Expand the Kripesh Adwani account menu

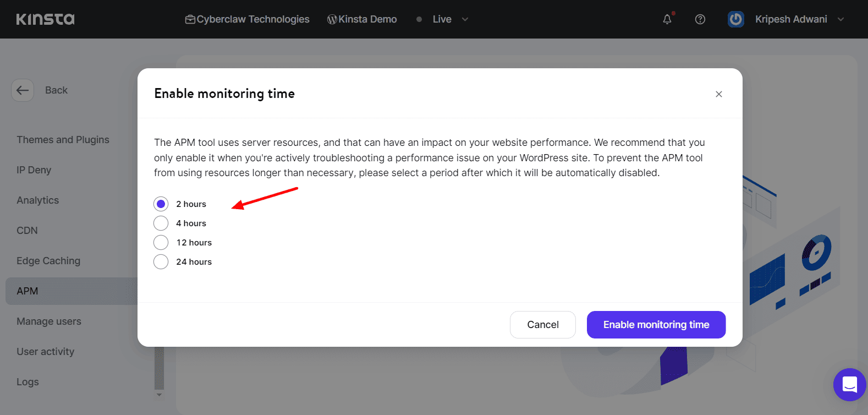click(x=840, y=19)
